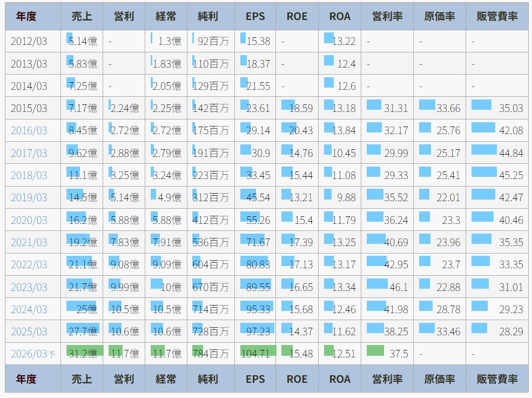This screenshot has width=532, height=398.
Task: Click the top EPS column header
Action: pos(255,16)
